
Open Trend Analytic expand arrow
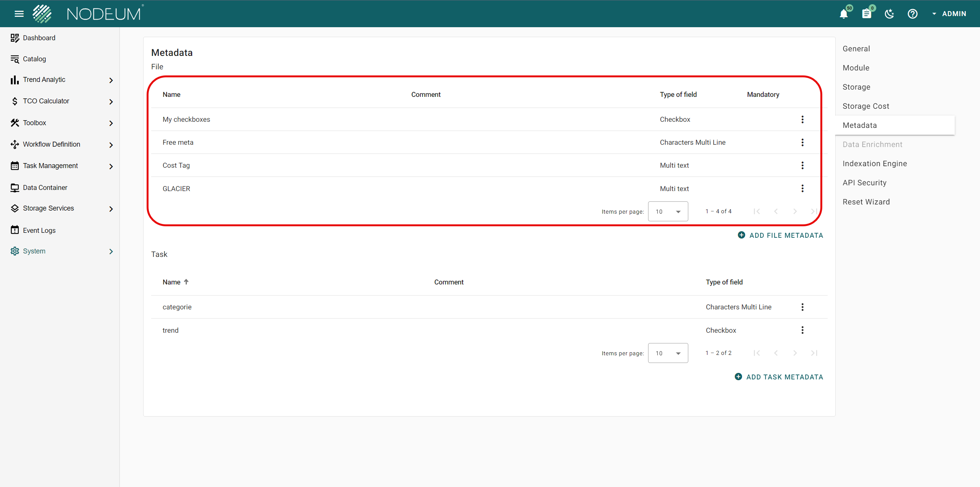[x=111, y=80]
